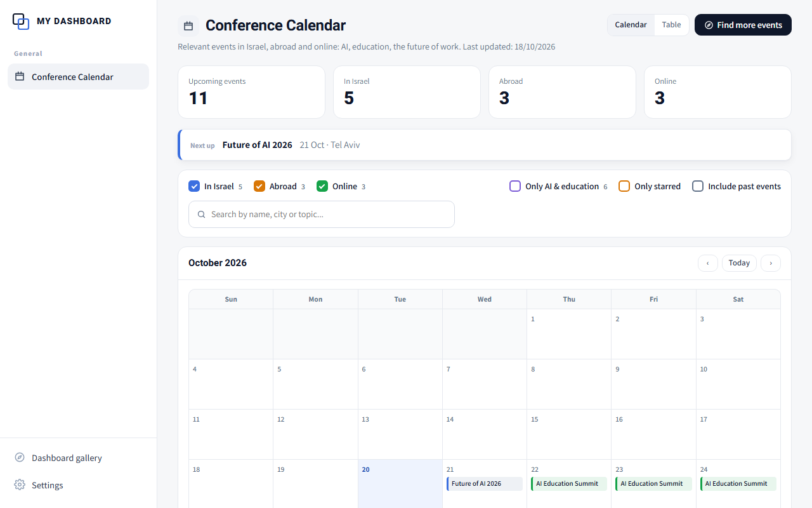Check Include past events

click(x=698, y=186)
